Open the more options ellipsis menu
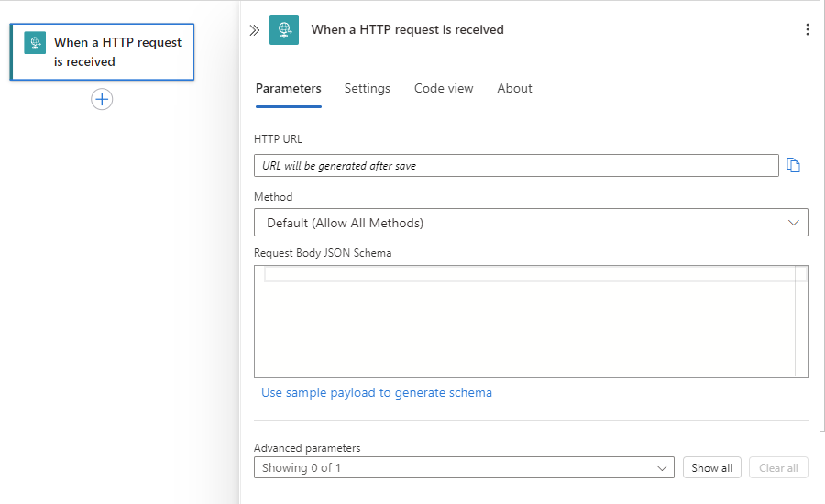Image resolution: width=825 pixels, height=504 pixels. coord(807,30)
